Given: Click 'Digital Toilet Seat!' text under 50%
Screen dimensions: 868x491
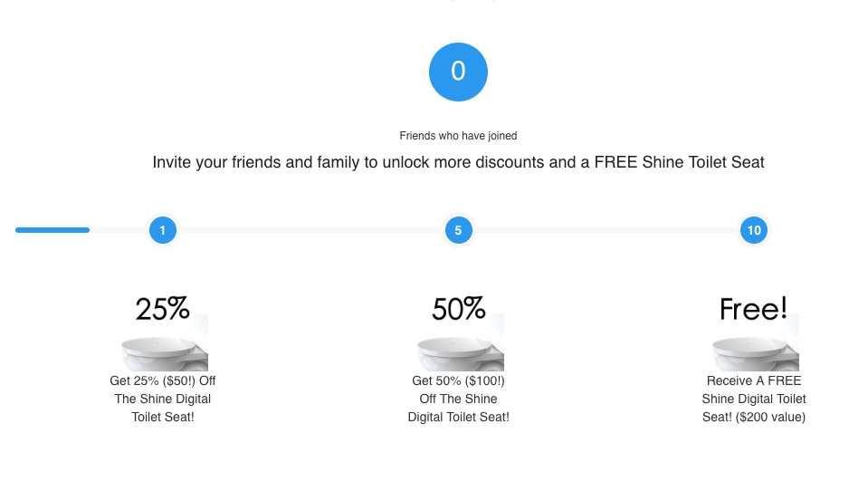Looking at the screenshot, I should pyautogui.click(x=458, y=417).
